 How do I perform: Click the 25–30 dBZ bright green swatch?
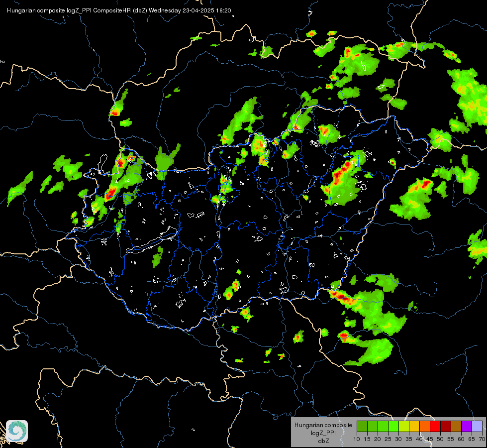393,426
